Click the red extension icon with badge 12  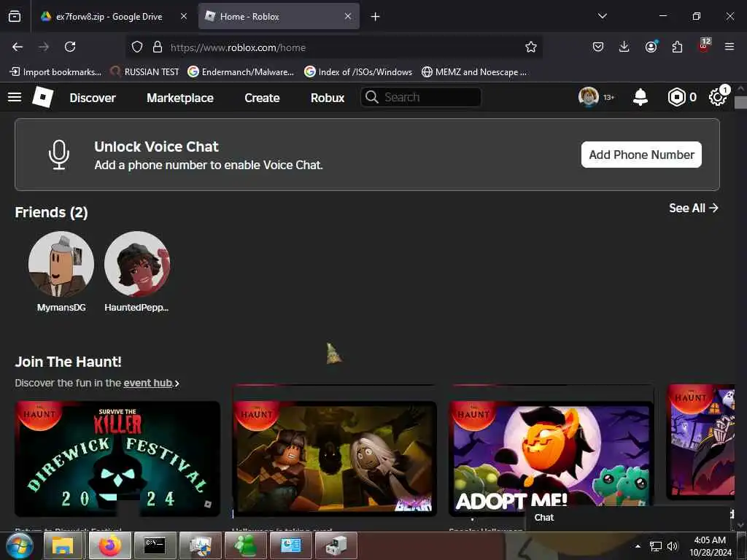coord(704,45)
